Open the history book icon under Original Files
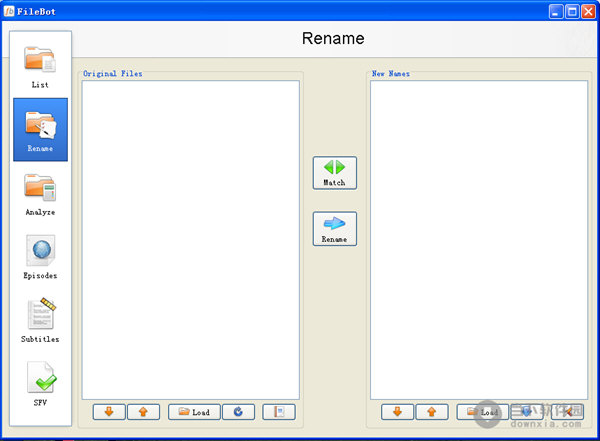The height and width of the screenshot is (441, 600). [x=279, y=412]
